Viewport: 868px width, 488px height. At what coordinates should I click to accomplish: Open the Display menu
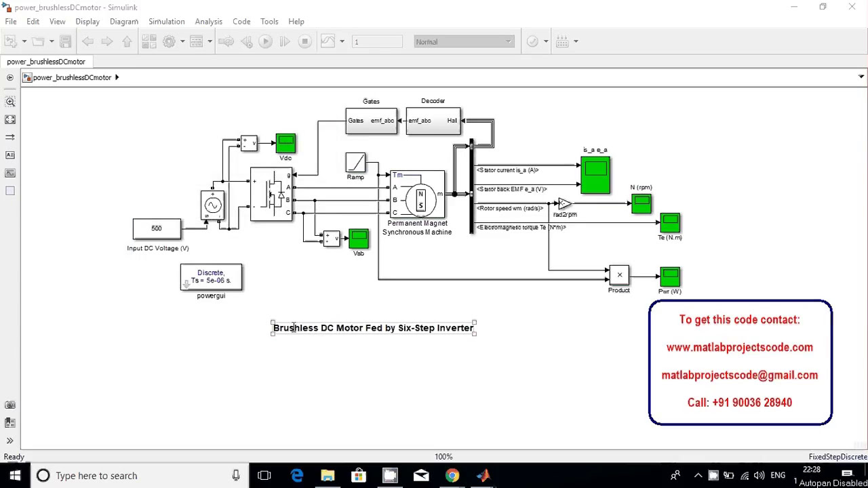[87, 22]
